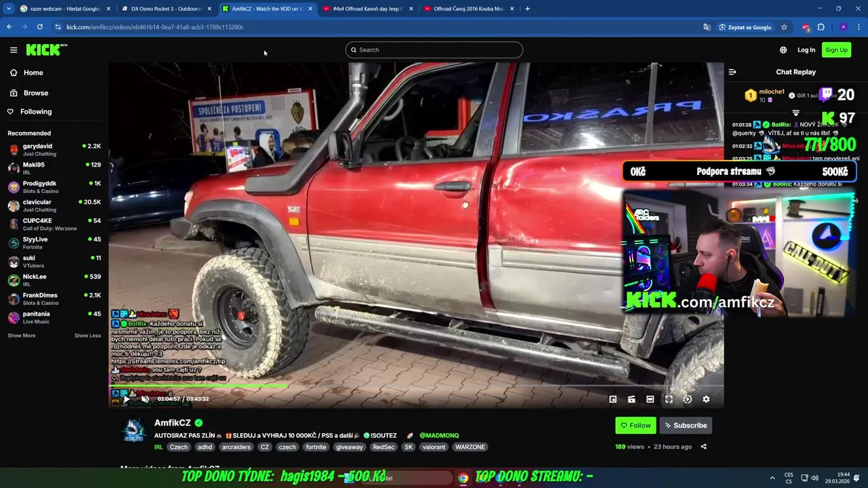Enable mini player mode
Viewport: 868px width, 488px height.
pyautogui.click(x=613, y=399)
